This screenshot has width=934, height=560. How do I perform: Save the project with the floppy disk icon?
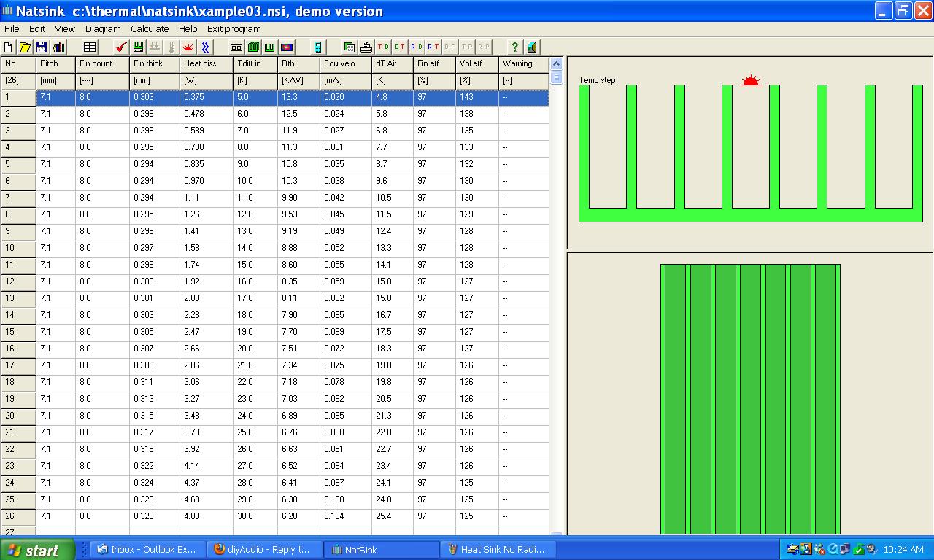coord(42,47)
